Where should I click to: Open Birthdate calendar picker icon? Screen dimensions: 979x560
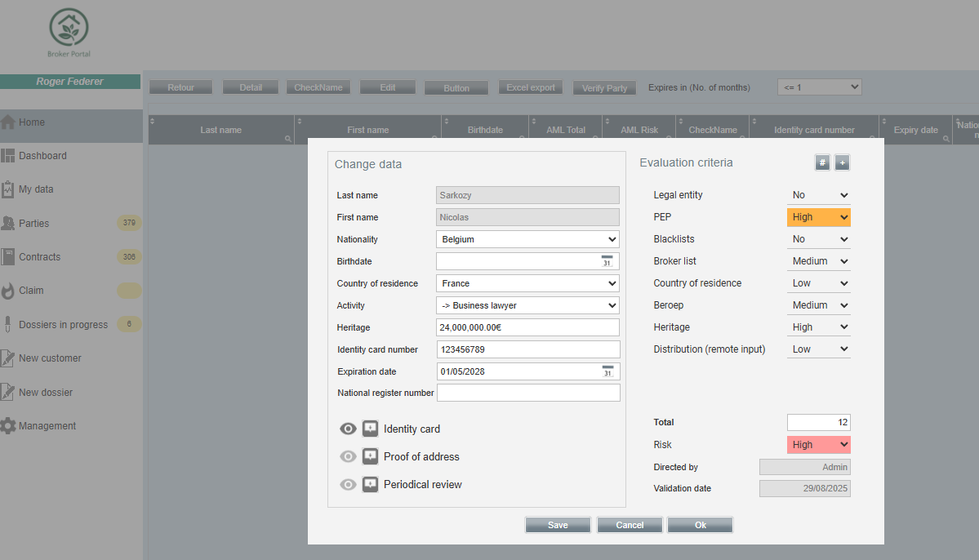click(x=607, y=261)
